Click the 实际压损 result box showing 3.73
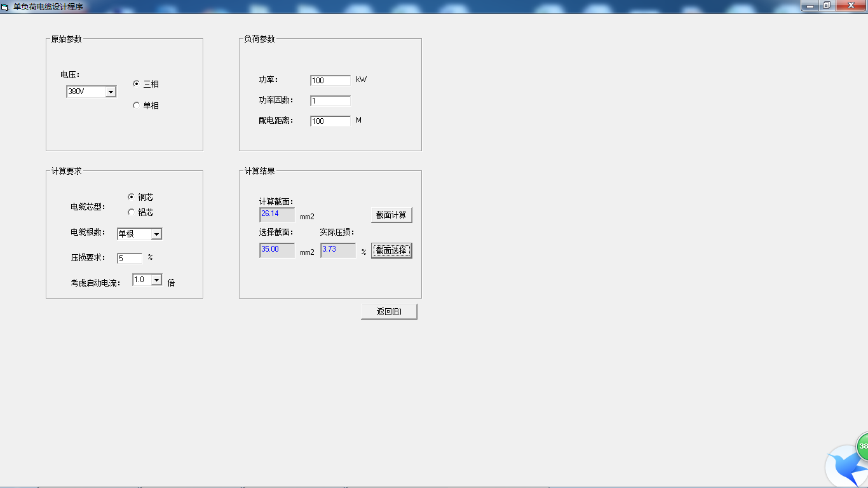Screen dimensions: 868x488 click(x=338, y=250)
